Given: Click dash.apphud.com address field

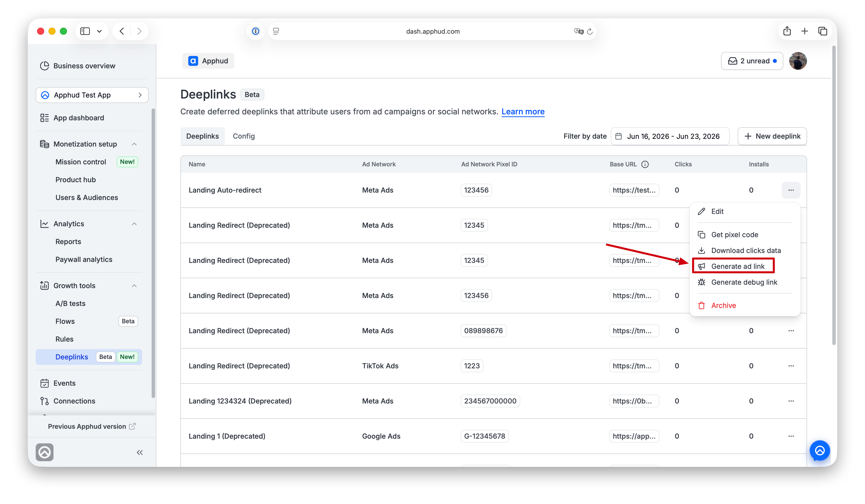Looking at the screenshot, I should point(432,31).
